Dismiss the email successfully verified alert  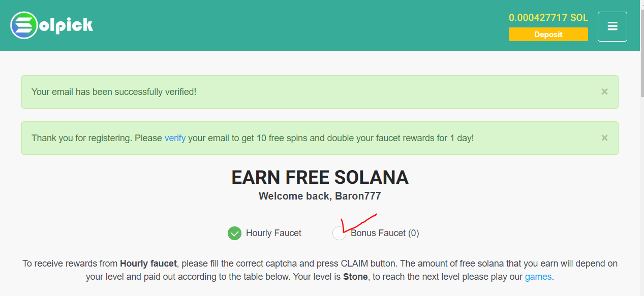(x=604, y=92)
